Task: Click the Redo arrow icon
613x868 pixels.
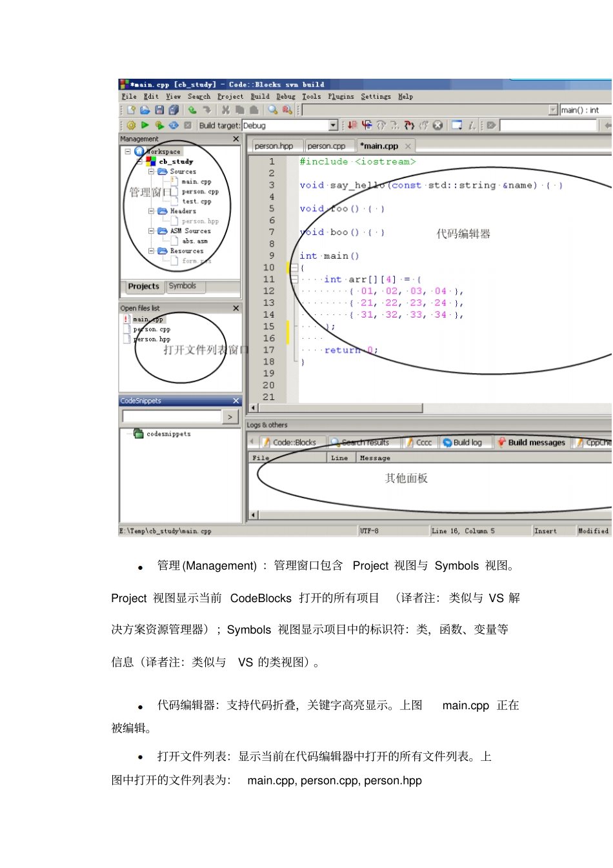Action: [x=206, y=110]
